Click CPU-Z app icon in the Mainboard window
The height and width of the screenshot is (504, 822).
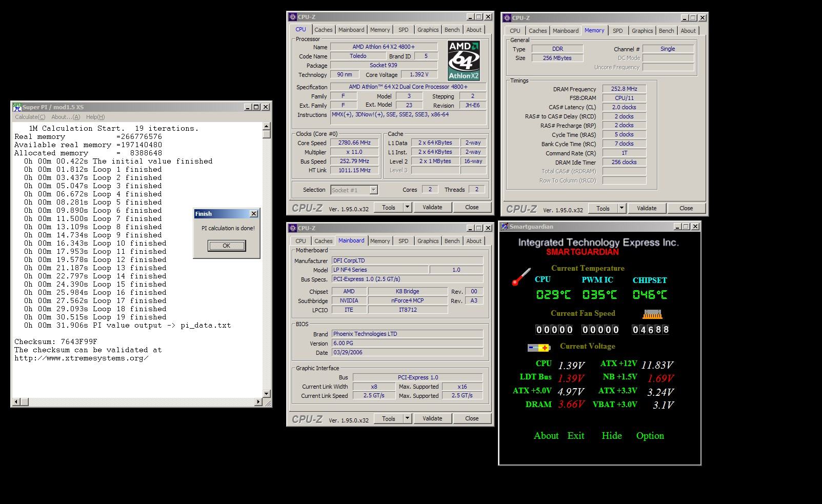point(293,228)
